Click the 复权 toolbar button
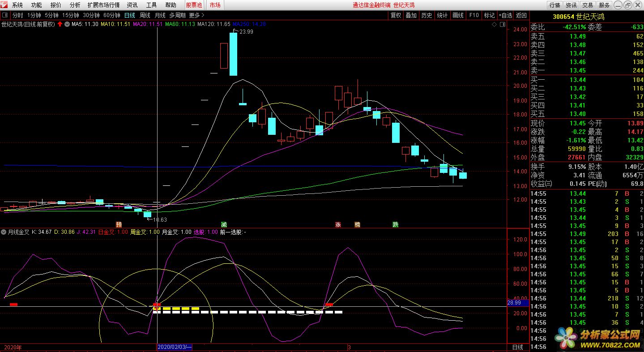This screenshot has height=352, width=644. pos(396,15)
